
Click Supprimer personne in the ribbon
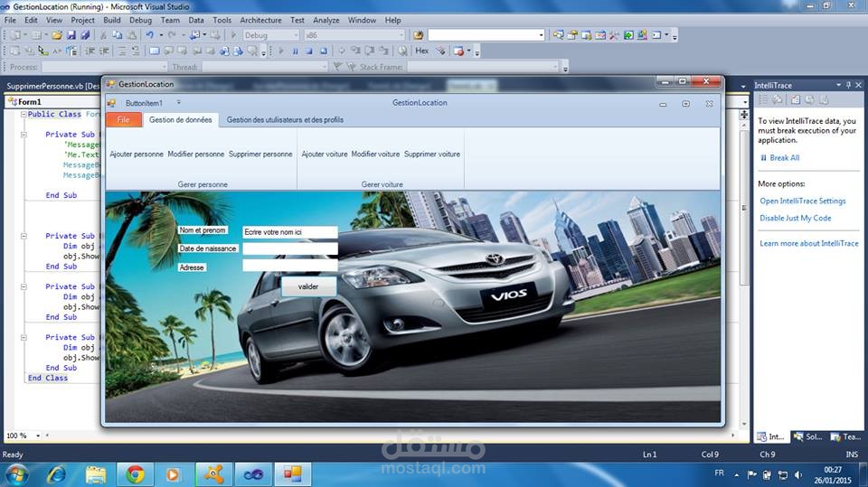pyautogui.click(x=260, y=154)
